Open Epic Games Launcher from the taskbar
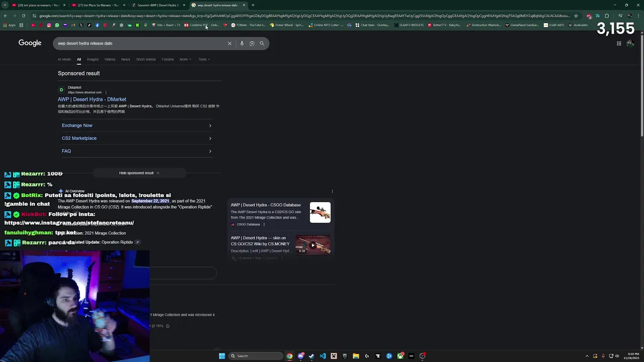Screen dimensions: 644x362 [x=345, y=356]
